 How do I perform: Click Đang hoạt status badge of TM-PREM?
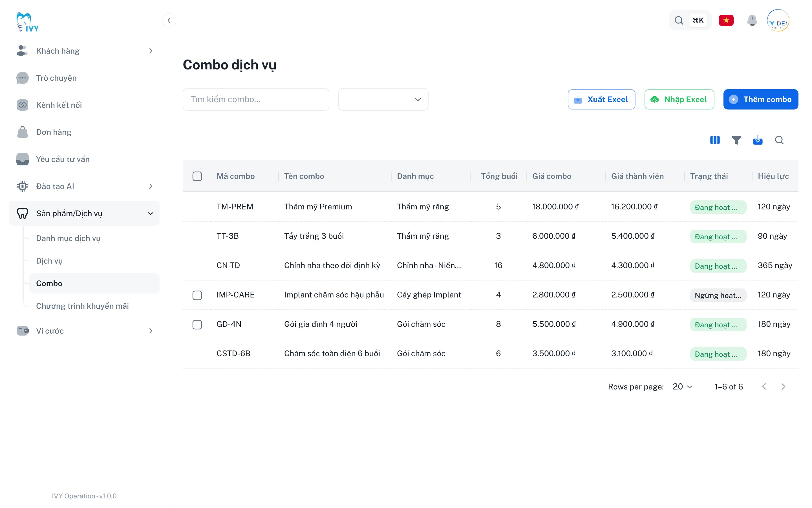718,207
